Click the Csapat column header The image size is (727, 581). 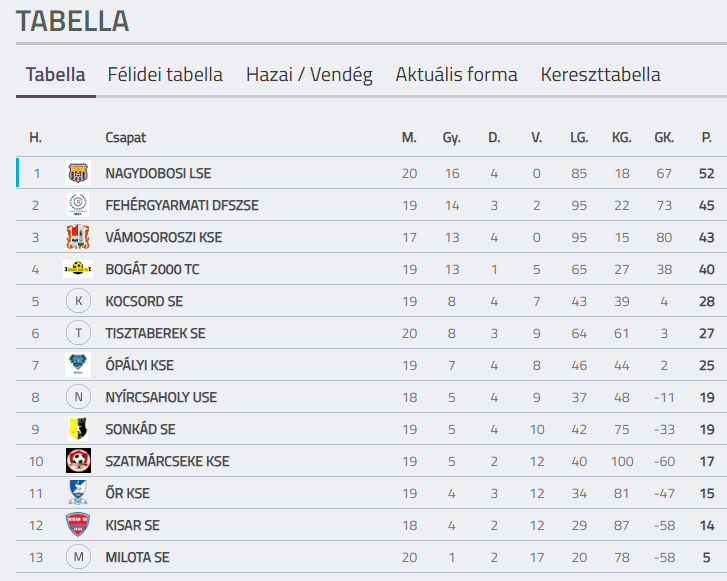[x=125, y=138]
